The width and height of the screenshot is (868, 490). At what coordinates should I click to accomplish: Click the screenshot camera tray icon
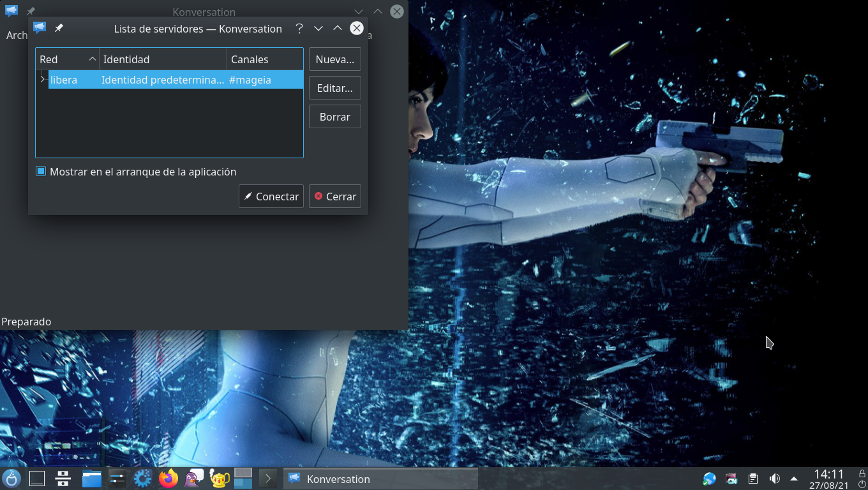[731, 479]
